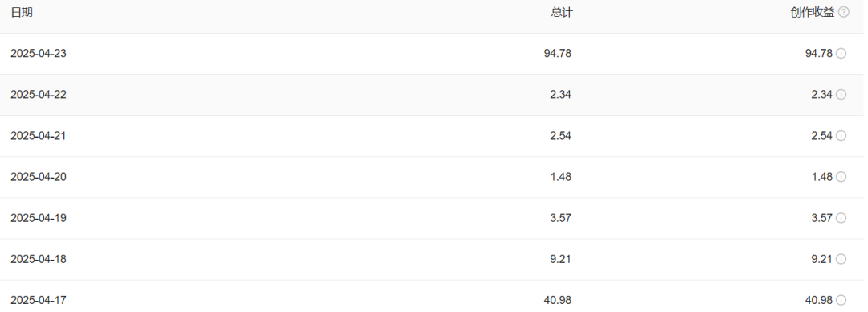Click the 总计 column header
Screen dimensions: 868x312
pos(561,13)
